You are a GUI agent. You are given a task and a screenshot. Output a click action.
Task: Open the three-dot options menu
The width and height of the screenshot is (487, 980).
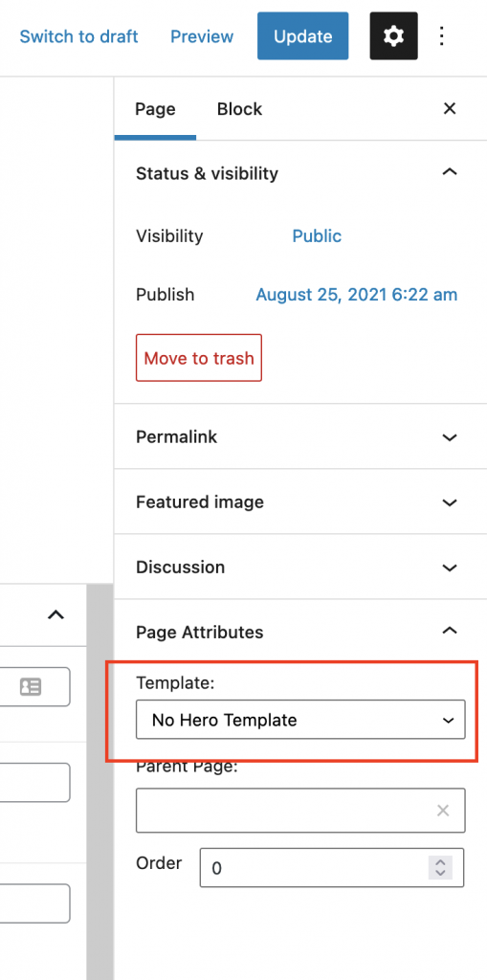coord(441,36)
